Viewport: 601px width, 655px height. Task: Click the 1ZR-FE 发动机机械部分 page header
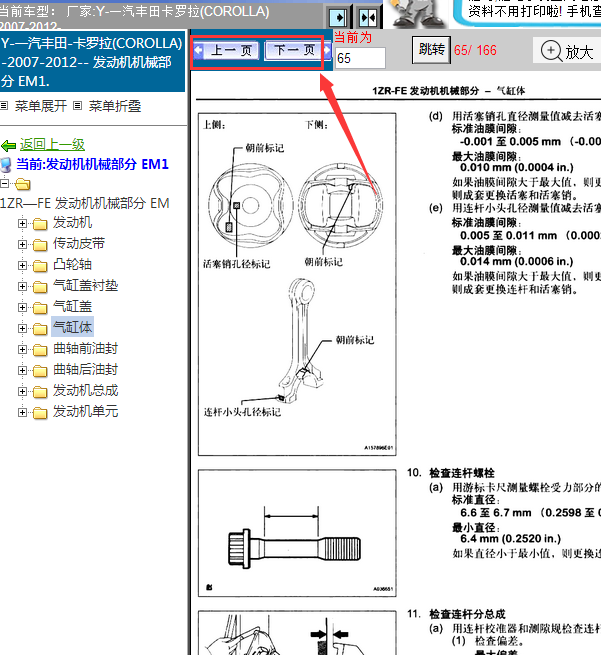(x=449, y=91)
